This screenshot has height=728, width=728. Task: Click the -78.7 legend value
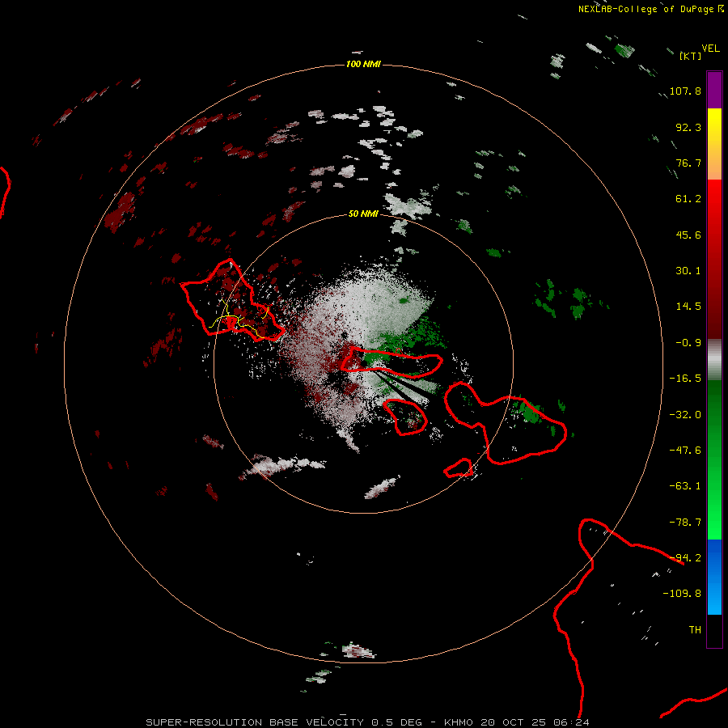click(x=685, y=523)
